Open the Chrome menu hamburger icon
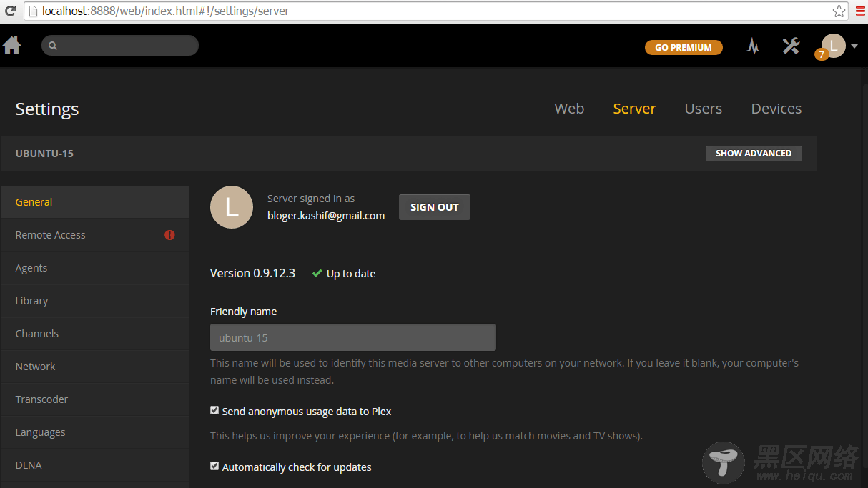 tap(859, 11)
